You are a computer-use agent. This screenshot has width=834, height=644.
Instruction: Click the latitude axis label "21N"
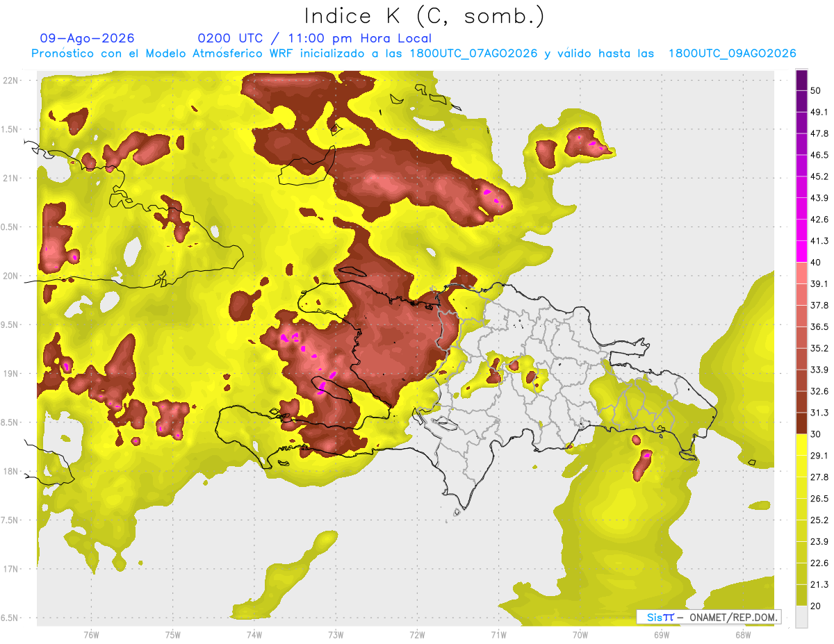click(11, 178)
